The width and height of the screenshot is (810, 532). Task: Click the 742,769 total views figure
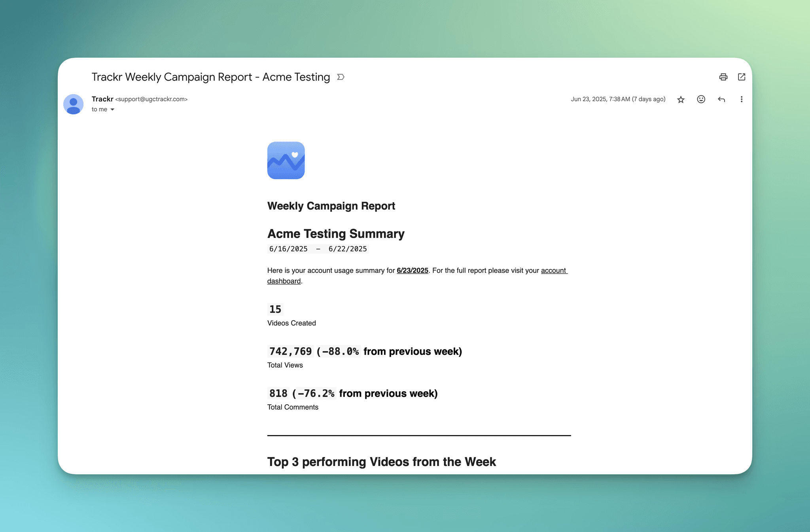[290, 351]
